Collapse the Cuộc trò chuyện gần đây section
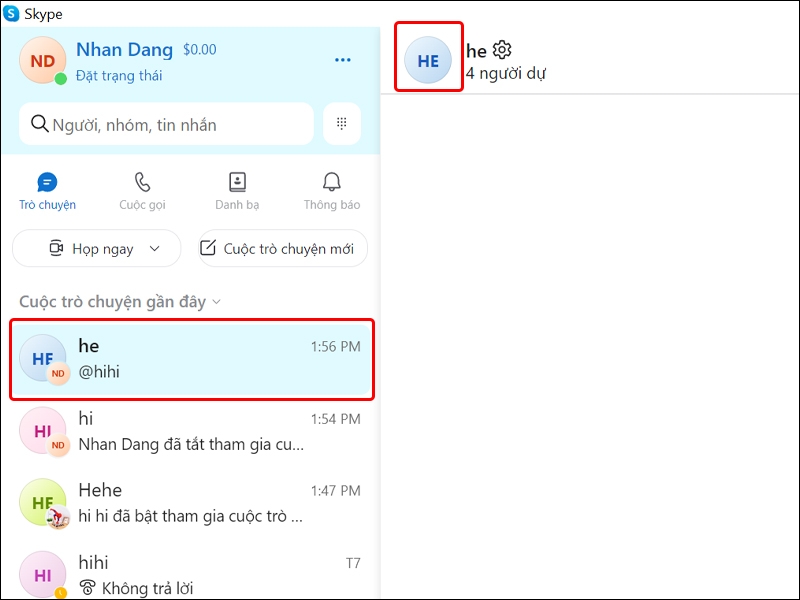800x600 pixels. coord(216,301)
